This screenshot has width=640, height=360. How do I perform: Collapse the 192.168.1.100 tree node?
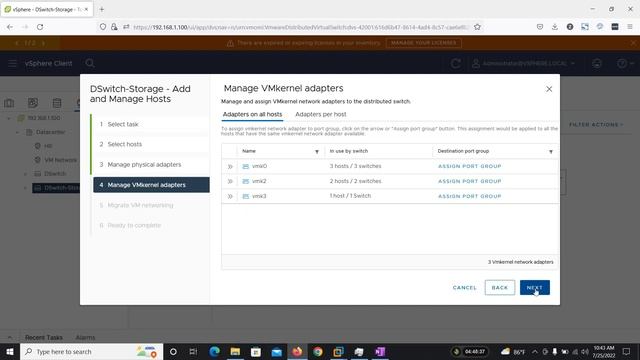9,118
